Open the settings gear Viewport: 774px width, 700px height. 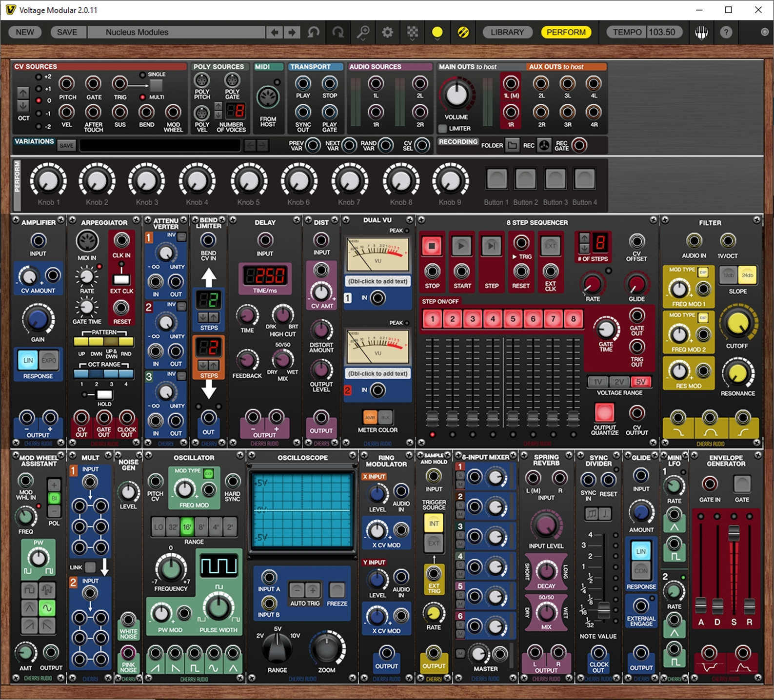coord(387,32)
